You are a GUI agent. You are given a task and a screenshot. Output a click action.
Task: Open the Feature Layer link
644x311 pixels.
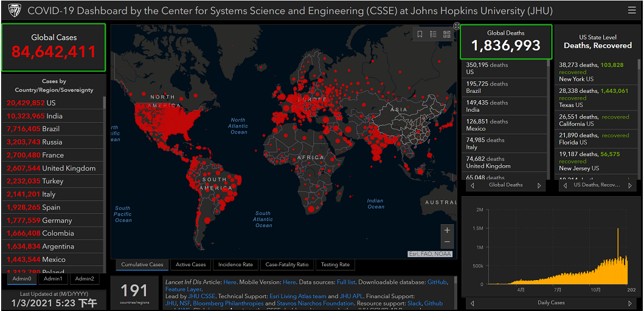[x=183, y=289]
